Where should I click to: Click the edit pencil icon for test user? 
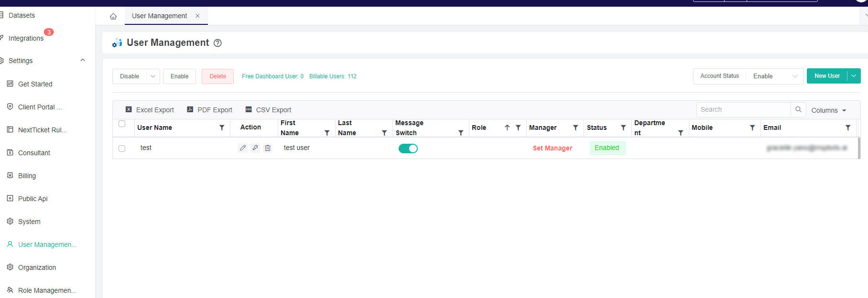click(x=243, y=148)
